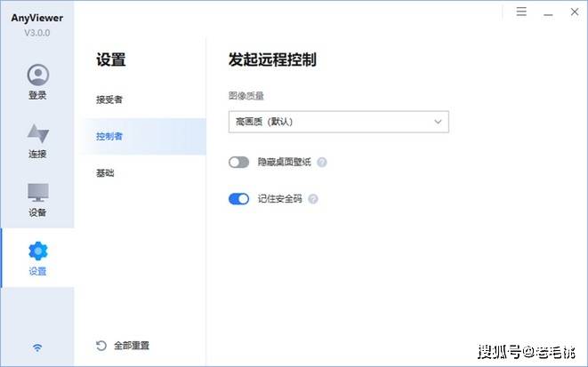
Task: Open the hamburger menu in title bar
Action: point(521,12)
